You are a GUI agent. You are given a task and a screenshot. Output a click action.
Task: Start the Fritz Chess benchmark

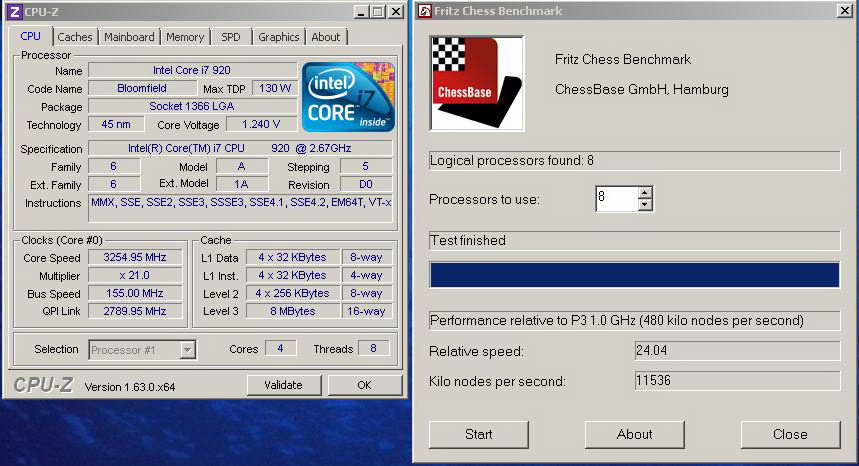(x=478, y=435)
